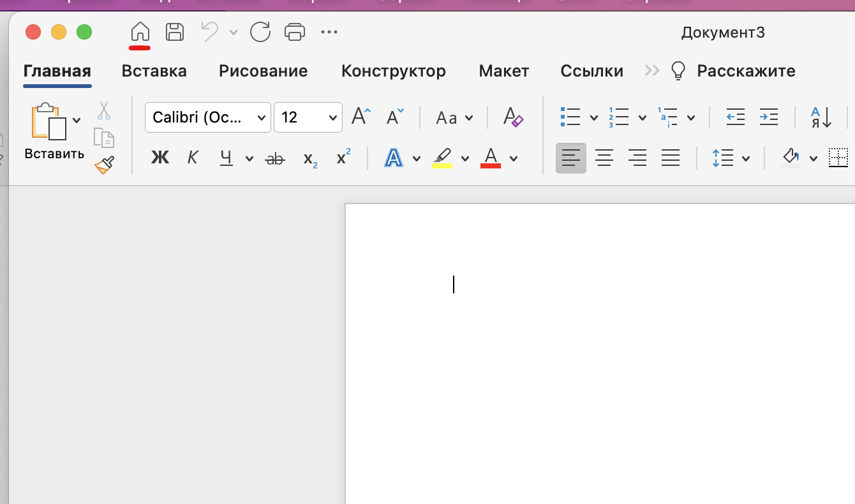The width and height of the screenshot is (855, 504).
Task: Apply the red font color swatch
Action: click(x=491, y=158)
